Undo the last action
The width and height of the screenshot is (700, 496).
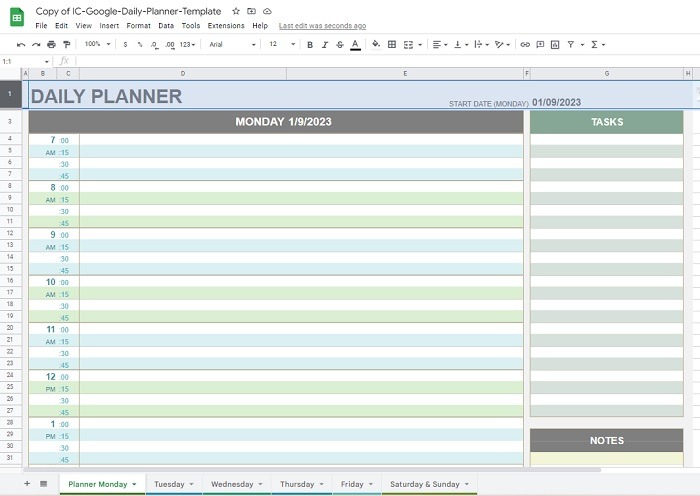tap(21, 45)
